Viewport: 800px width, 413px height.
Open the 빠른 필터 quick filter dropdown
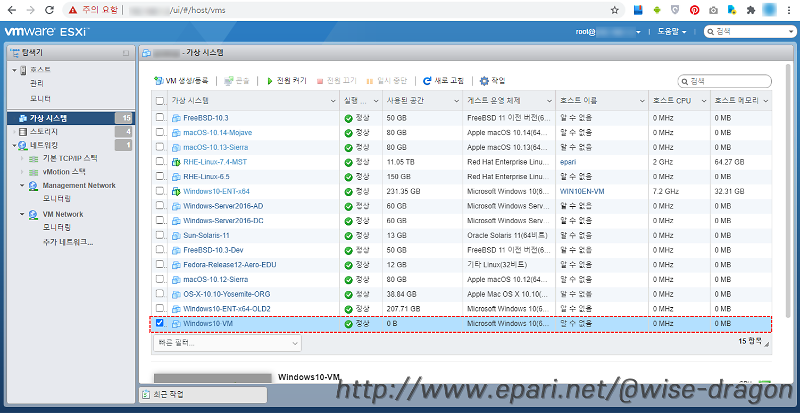227,343
